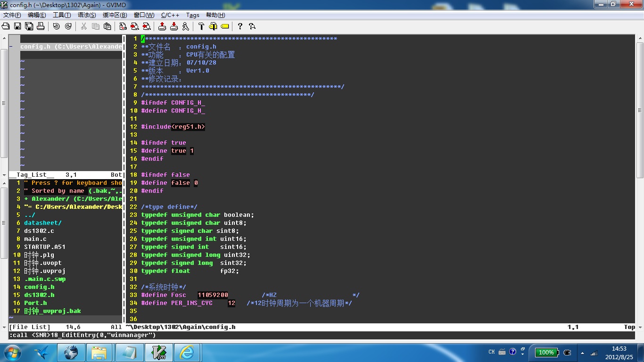Redo the change with toolbar icon
The width and height of the screenshot is (644, 362).
[x=68, y=26]
